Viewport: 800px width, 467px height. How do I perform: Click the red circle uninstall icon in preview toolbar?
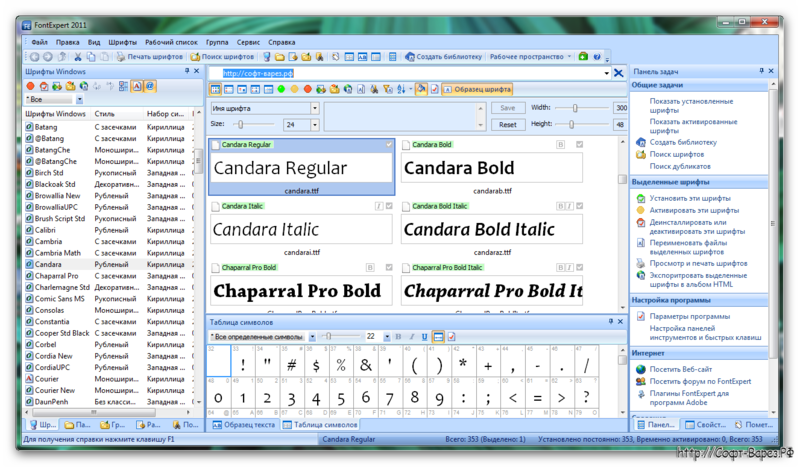point(308,89)
